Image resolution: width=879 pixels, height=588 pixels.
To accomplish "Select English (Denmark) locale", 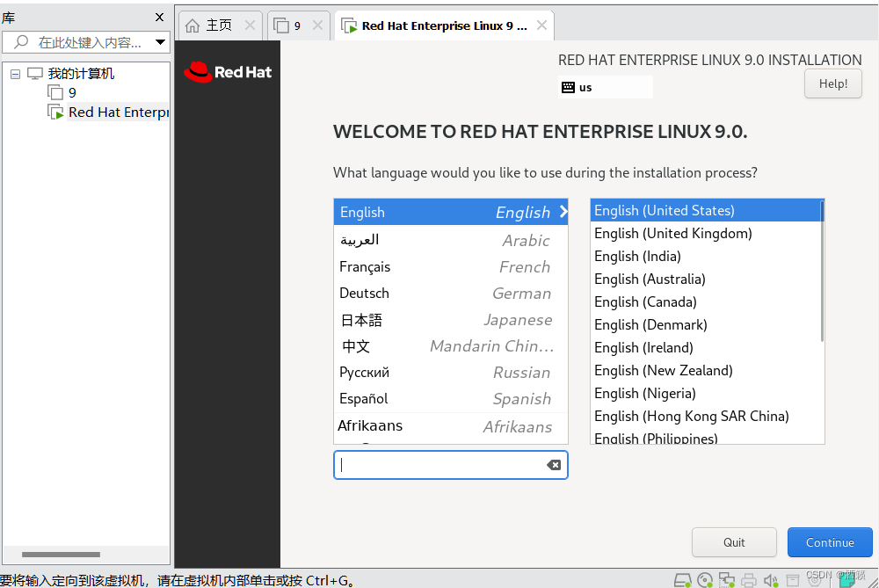I will tap(705, 324).
